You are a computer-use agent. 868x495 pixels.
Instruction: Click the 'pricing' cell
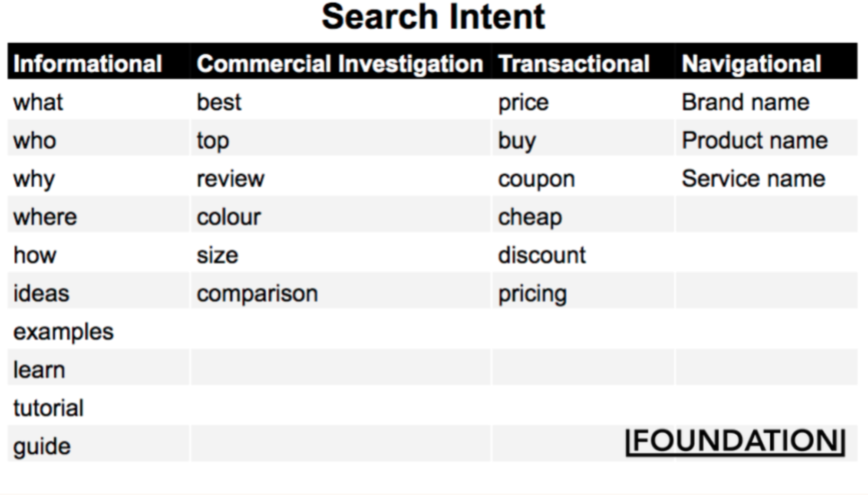532,293
